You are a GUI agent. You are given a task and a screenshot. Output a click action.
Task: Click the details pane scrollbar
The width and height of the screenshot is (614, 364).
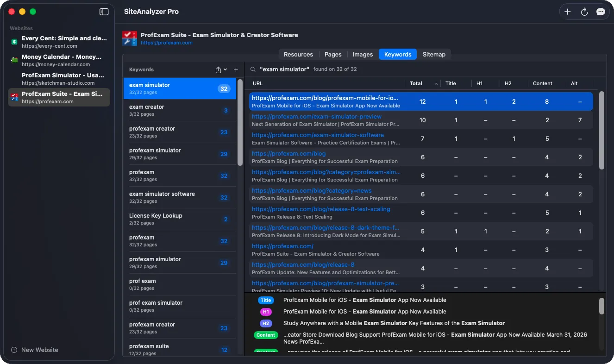click(x=601, y=306)
